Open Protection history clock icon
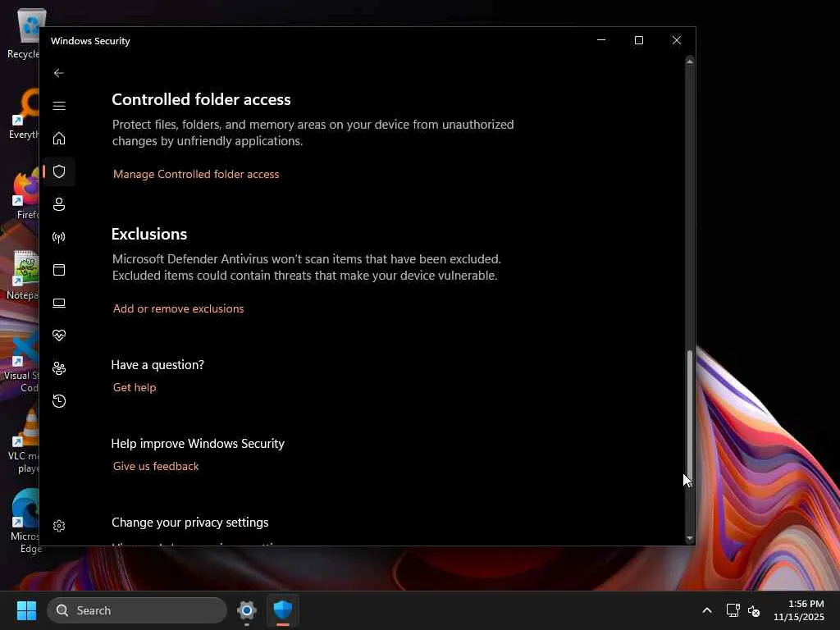840x630 pixels. click(x=59, y=400)
